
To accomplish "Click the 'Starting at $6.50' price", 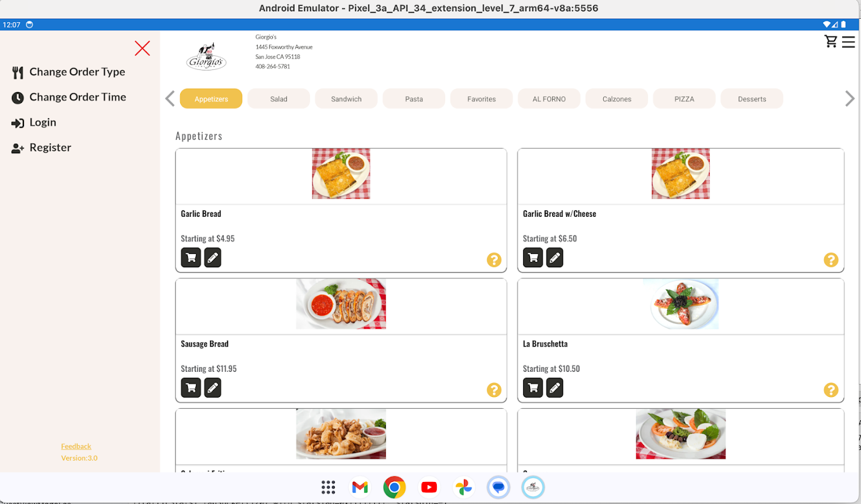I will [x=550, y=239].
